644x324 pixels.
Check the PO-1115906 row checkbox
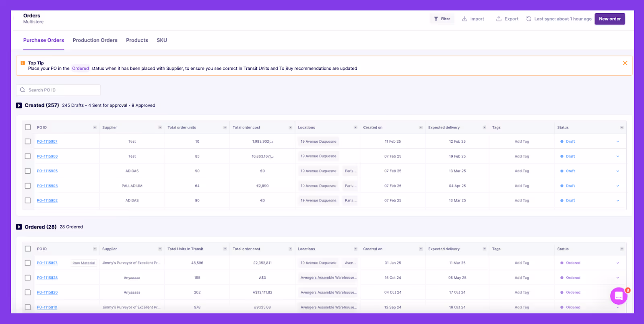28,156
